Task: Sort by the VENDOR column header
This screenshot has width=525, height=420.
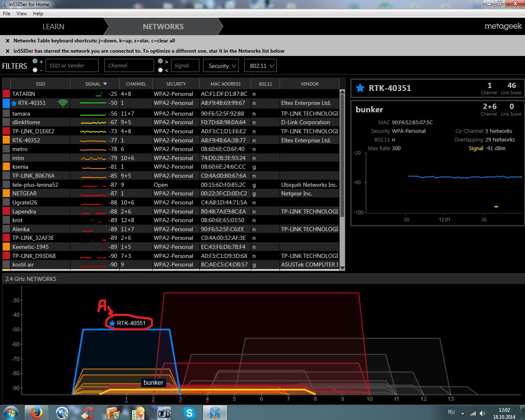Action: (x=310, y=84)
